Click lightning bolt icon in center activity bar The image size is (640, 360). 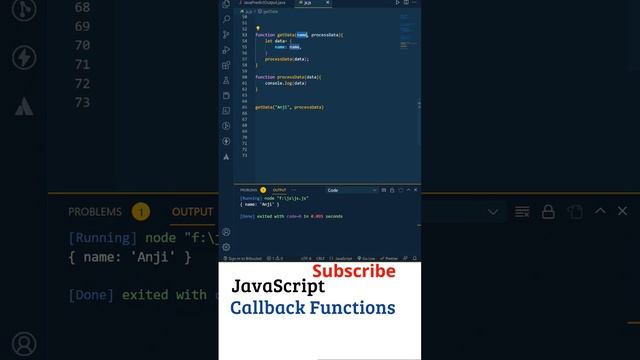tap(226, 141)
